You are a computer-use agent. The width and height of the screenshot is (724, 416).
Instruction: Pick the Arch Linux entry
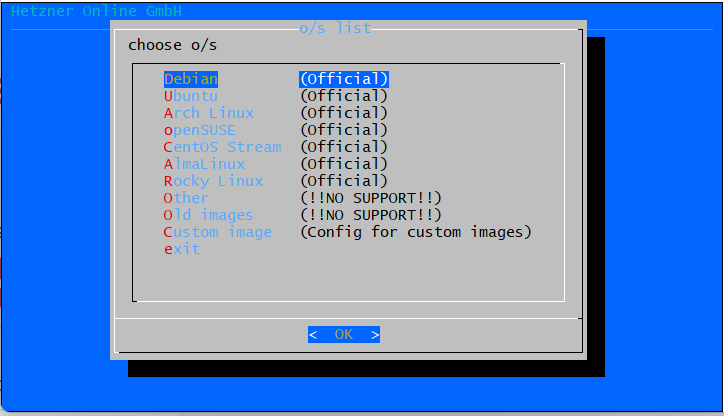(x=209, y=113)
